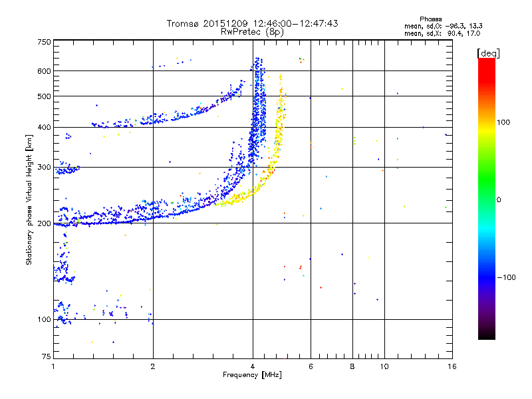Click the y-axis tick label "600"
The width and height of the screenshot is (532, 399).
45,71
